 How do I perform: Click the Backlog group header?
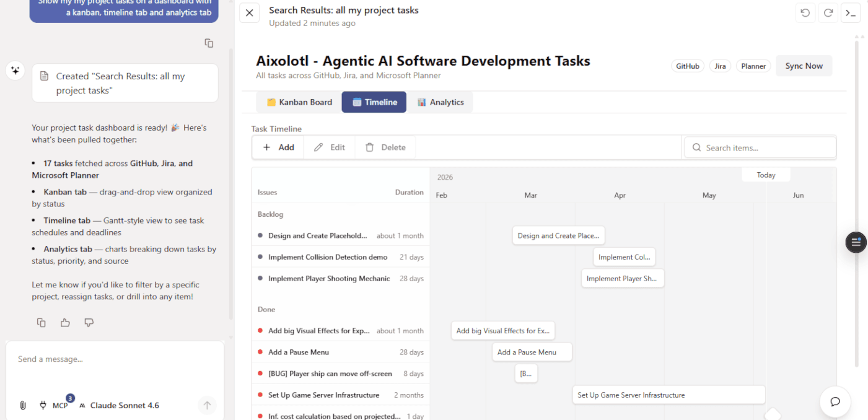click(270, 214)
